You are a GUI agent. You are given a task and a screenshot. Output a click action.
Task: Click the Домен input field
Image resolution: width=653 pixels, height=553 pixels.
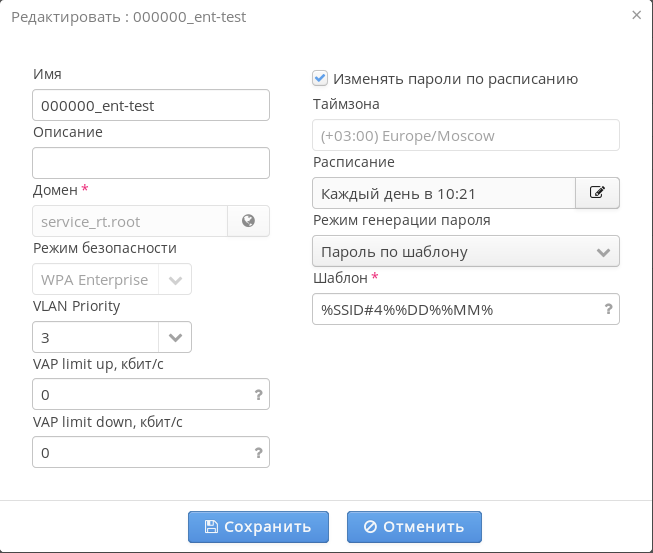click(130, 221)
